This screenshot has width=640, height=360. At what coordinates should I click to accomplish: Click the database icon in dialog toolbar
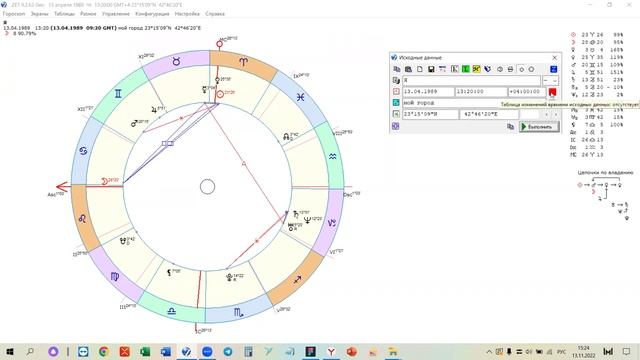pyautogui.click(x=408, y=69)
